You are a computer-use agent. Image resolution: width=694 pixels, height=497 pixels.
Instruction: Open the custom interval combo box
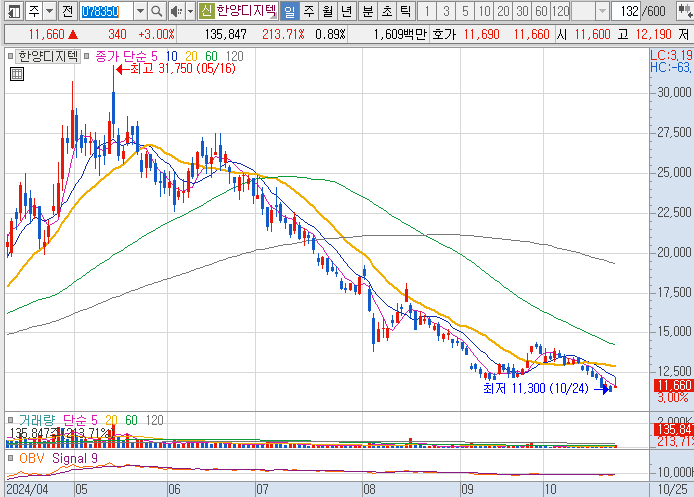tap(590, 11)
